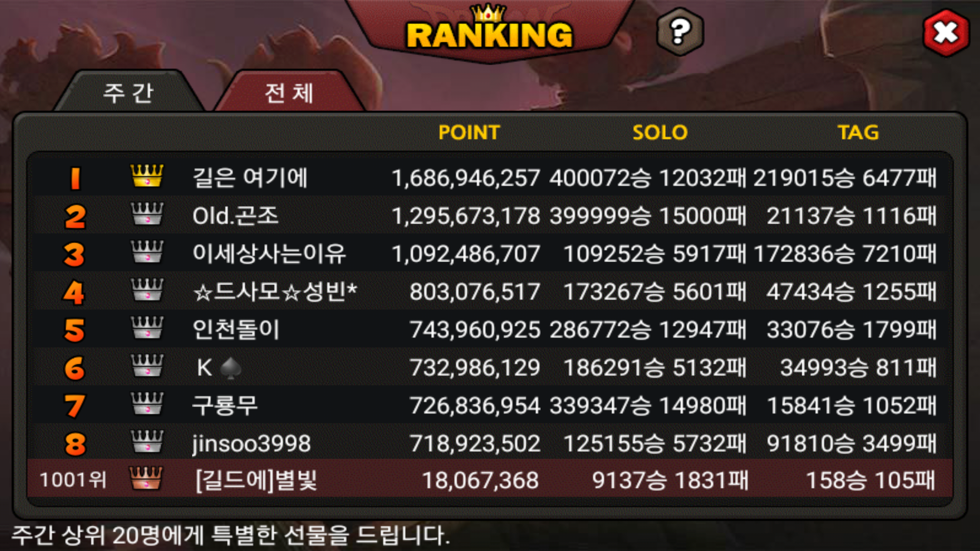Open the question mark help button
980x551 pixels.
pyautogui.click(x=680, y=32)
